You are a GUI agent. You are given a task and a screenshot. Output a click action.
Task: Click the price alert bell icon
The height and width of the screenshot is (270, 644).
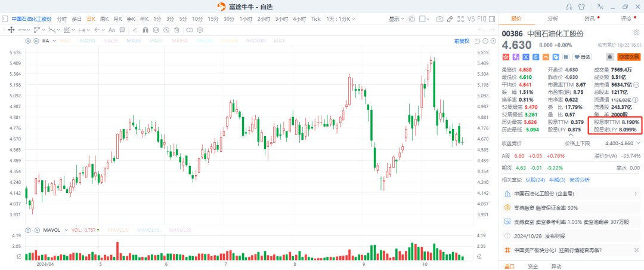[x=610, y=57]
